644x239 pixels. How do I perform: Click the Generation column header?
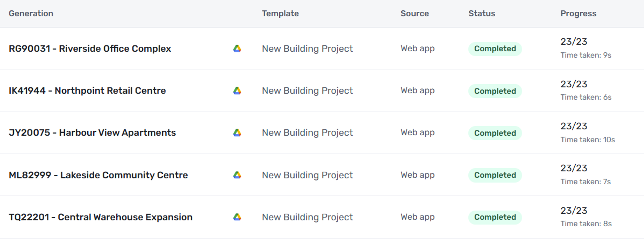pos(31,13)
